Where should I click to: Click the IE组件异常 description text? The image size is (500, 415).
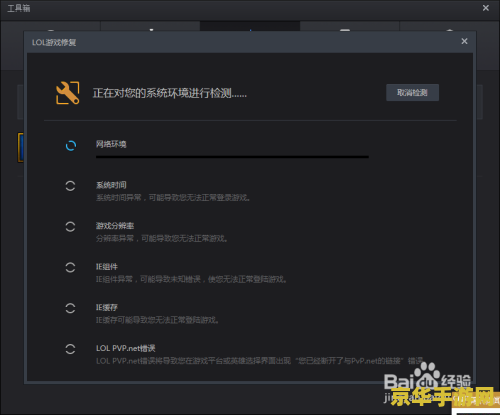(x=191, y=279)
